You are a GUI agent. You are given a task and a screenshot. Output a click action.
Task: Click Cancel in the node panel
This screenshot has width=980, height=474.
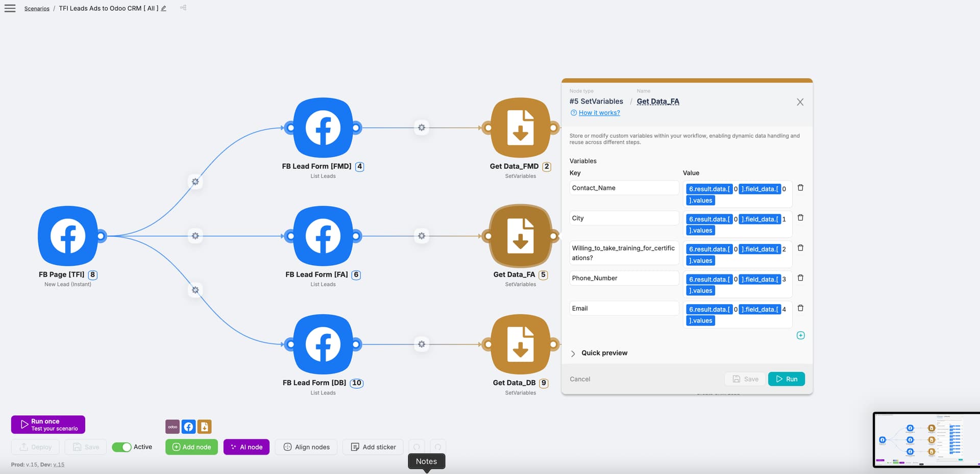tap(580, 379)
